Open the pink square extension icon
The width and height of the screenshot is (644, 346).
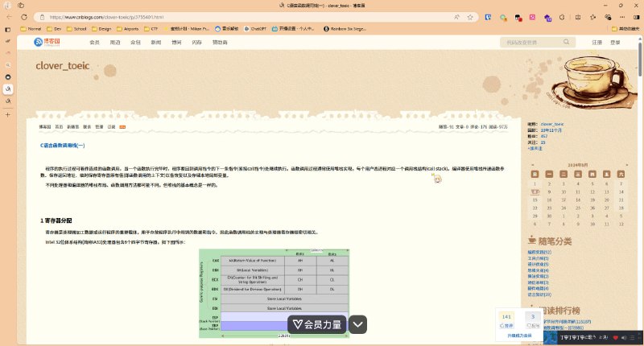coord(532,17)
